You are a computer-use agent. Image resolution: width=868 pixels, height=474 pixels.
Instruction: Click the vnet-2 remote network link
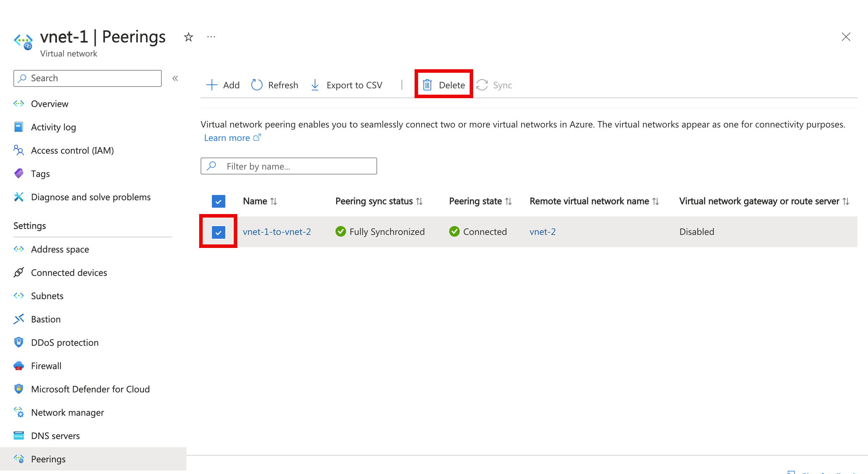point(542,231)
